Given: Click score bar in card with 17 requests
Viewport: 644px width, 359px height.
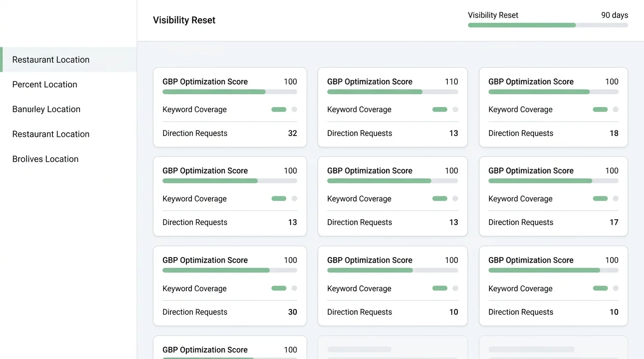Looking at the screenshot, I should 554,181.
